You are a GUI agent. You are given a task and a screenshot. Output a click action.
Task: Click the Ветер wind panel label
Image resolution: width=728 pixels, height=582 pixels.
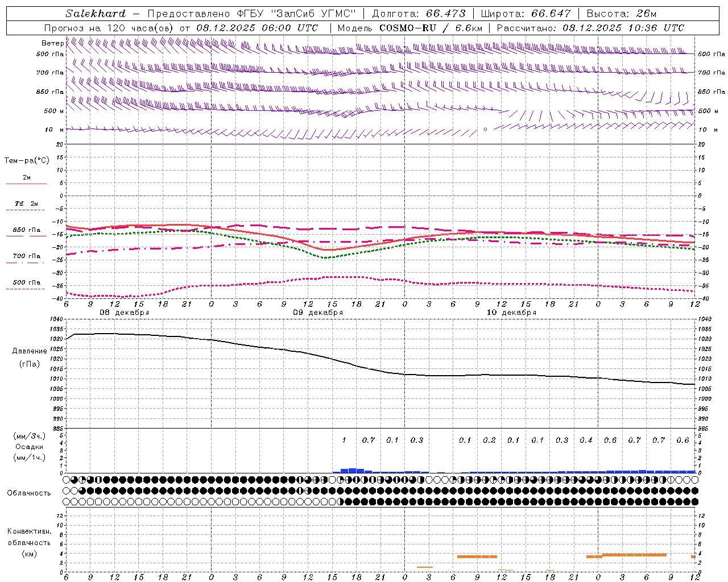(x=53, y=43)
